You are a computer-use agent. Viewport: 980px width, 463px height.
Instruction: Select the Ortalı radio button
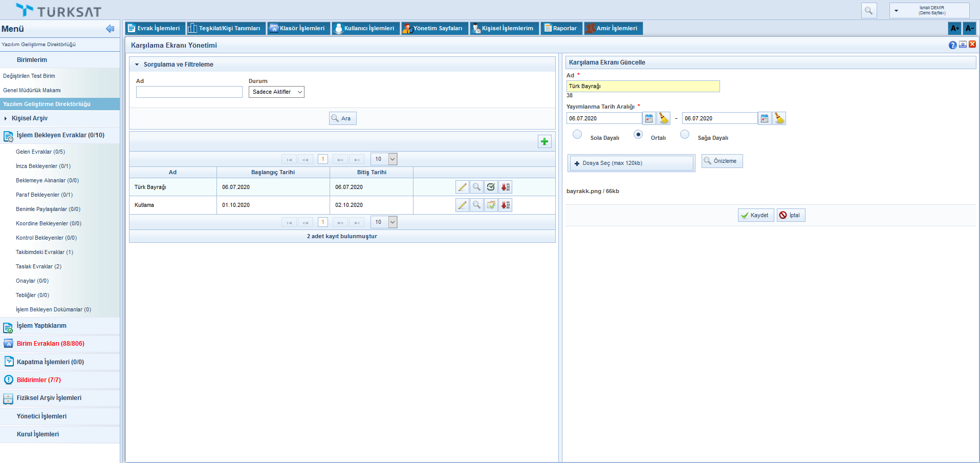pos(638,134)
